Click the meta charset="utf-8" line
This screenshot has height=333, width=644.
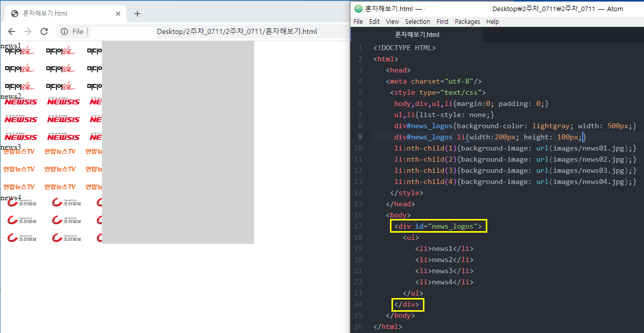[x=434, y=81]
